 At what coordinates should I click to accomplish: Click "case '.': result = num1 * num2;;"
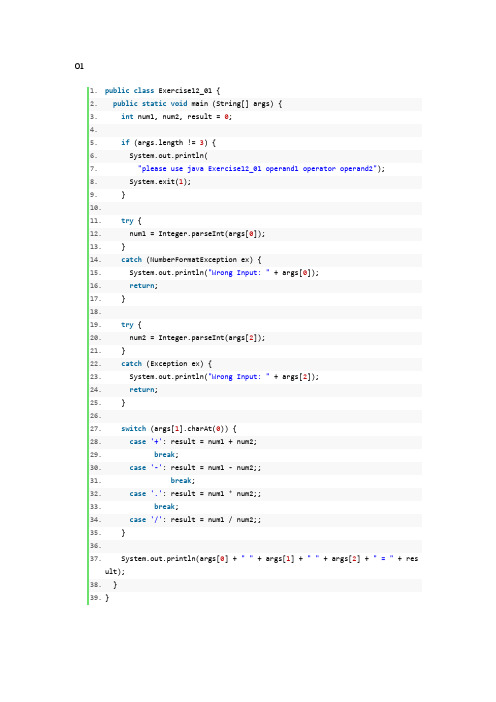click(x=195, y=493)
